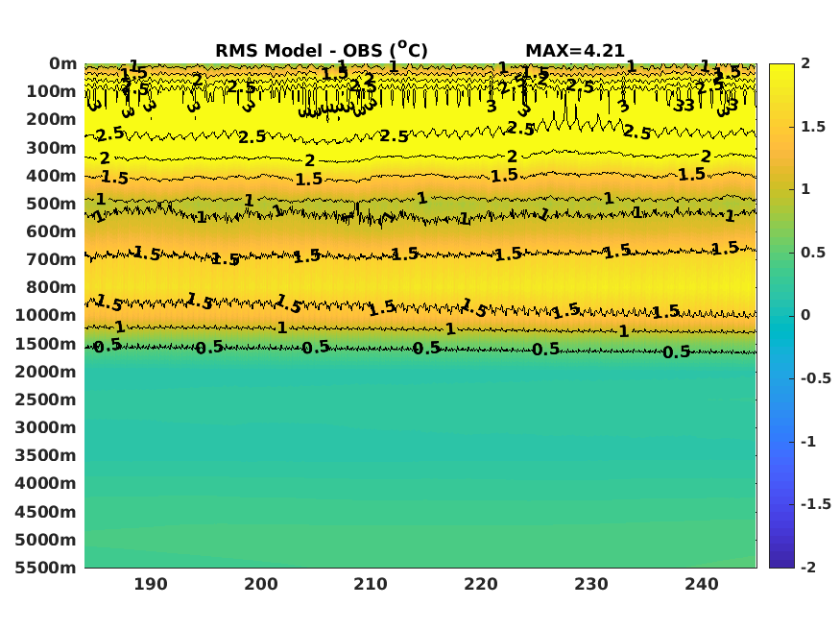Screen dimensions: 840x630
Task: Select the "240" x-axis tick label
Action: click(x=702, y=584)
